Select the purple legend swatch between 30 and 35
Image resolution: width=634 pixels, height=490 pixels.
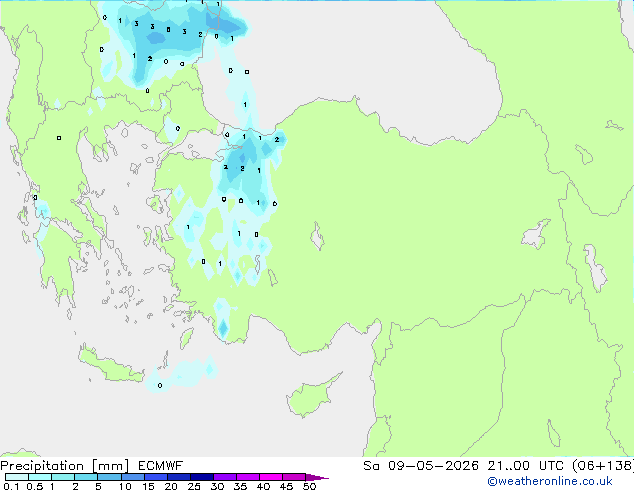(x=225, y=477)
